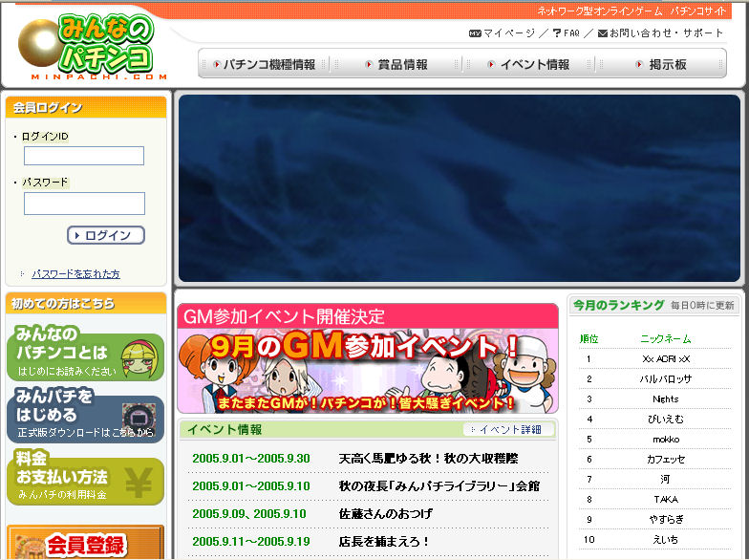Click the arrow icon beside パスワードを忘れた方
The height and width of the screenshot is (560, 749).
(x=22, y=274)
